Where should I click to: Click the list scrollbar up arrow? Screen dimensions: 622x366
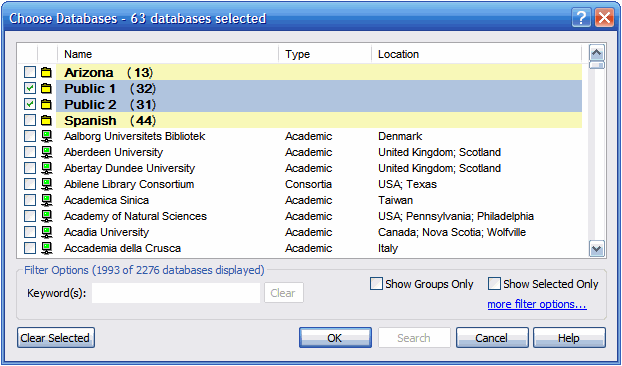point(597,52)
